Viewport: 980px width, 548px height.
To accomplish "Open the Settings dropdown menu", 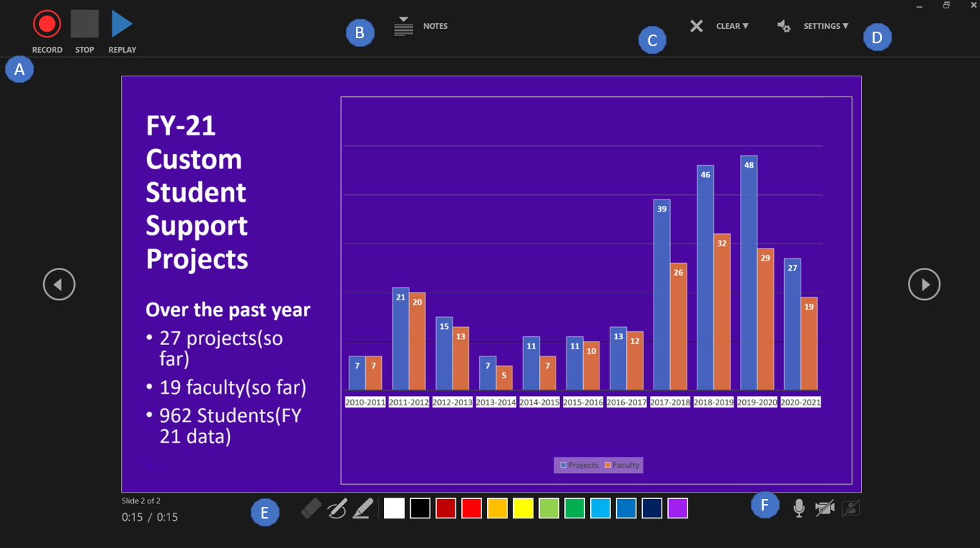I will pos(826,26).
